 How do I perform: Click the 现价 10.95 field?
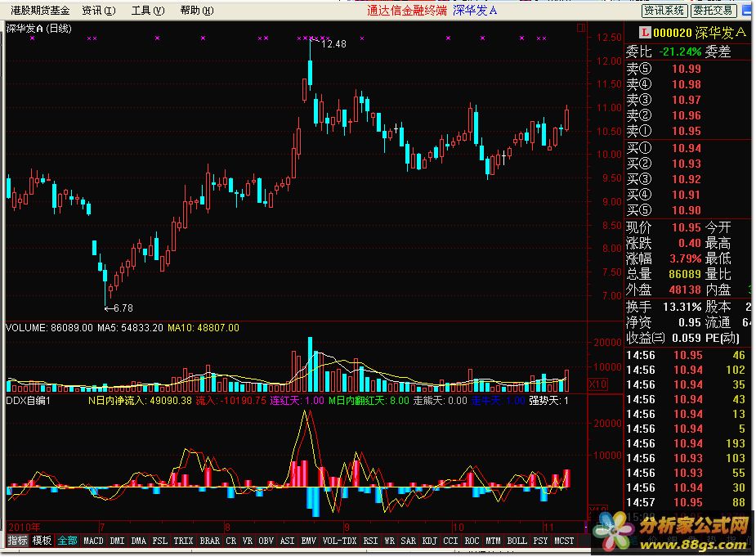[664, 227]
